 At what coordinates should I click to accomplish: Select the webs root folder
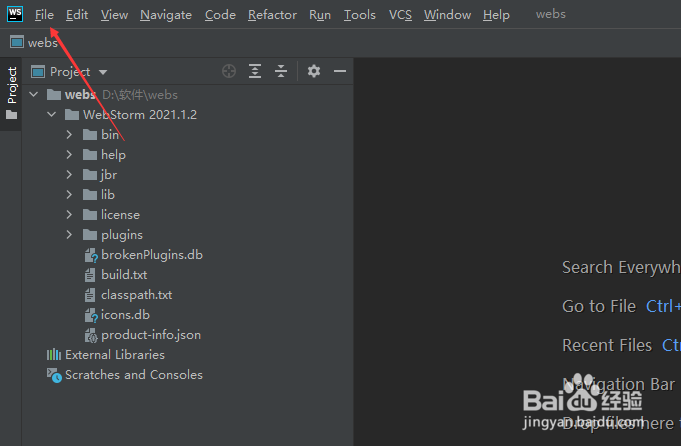click(x=80, y=94)
